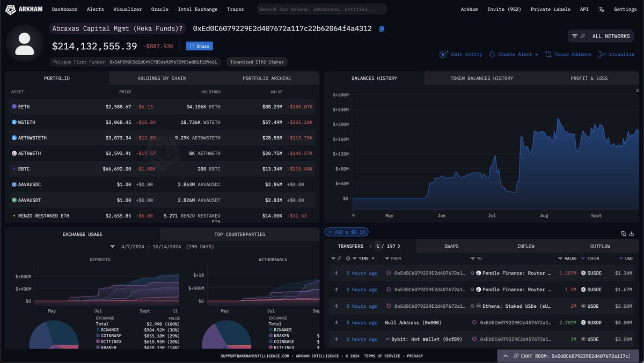Viewport: 644px width, 363px height.
Task: Click the EBTC token icon in portfolio
Action: tap(14, 169)
